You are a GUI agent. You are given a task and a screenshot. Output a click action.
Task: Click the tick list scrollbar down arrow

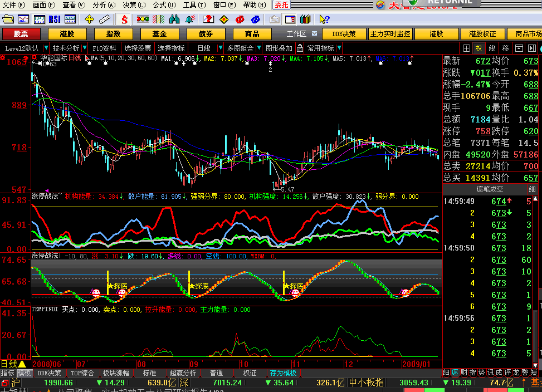(x=535, y=365)
